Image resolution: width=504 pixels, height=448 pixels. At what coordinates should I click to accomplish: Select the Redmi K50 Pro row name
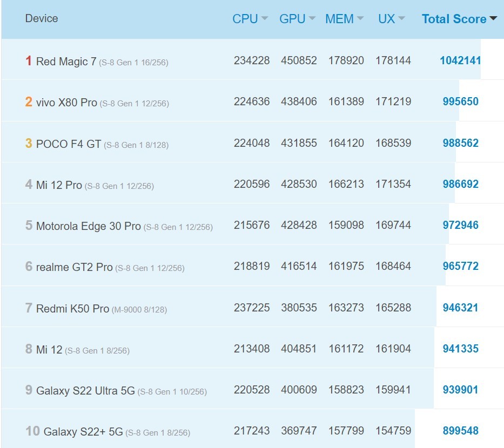(x=72, y=309)
